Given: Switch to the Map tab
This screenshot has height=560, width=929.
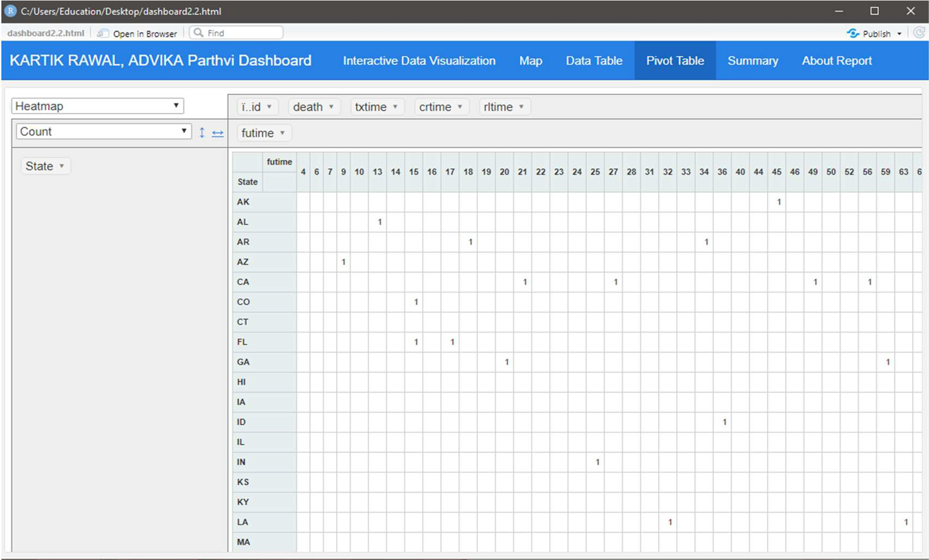Looking at the screenshot, I should click(531, 60).
